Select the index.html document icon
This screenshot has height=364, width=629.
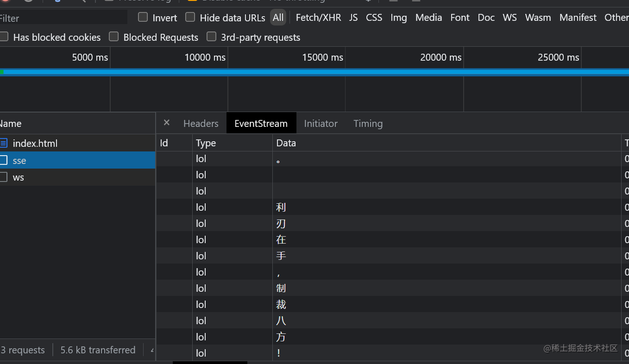(5, 144)
